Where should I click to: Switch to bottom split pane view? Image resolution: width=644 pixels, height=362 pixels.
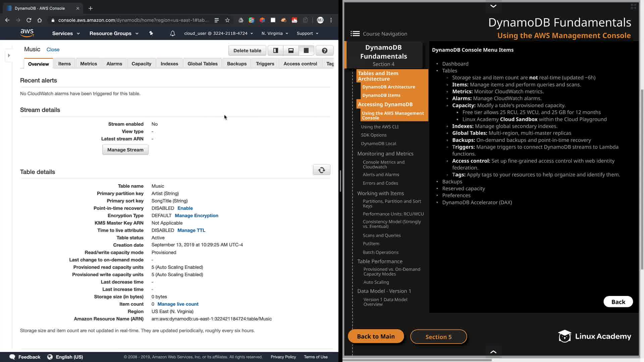pyautogui.click(x=291, y=51)
